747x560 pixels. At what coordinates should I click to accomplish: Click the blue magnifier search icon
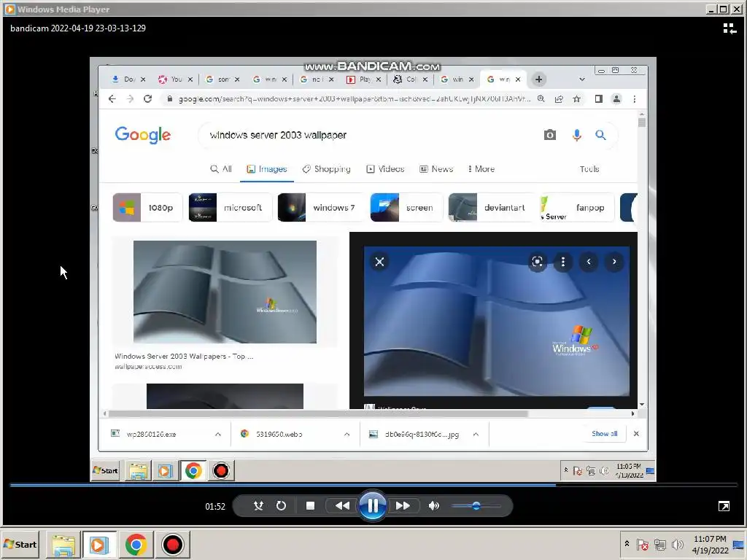(601, 135)
